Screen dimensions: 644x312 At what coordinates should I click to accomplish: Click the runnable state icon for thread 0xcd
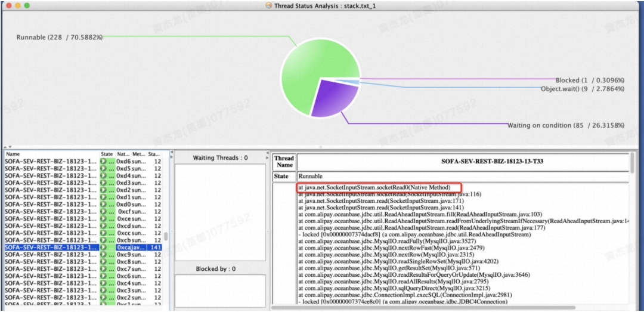104,226
